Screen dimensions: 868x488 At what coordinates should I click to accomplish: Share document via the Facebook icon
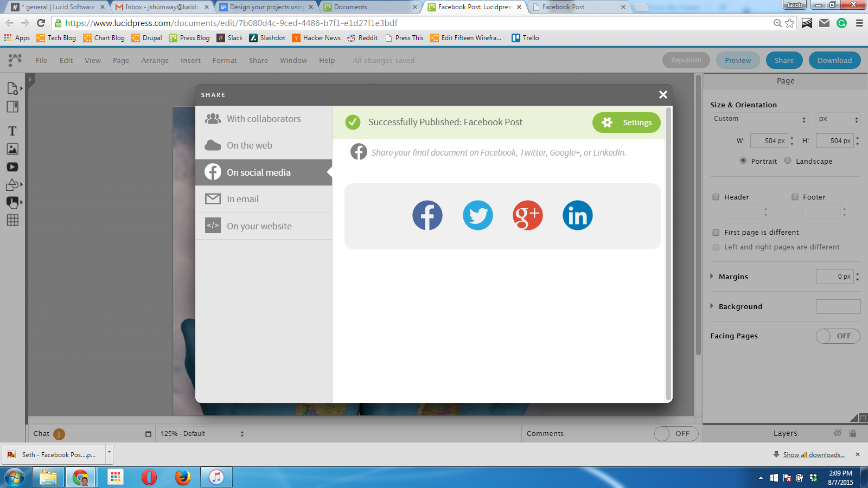(427, 215)
